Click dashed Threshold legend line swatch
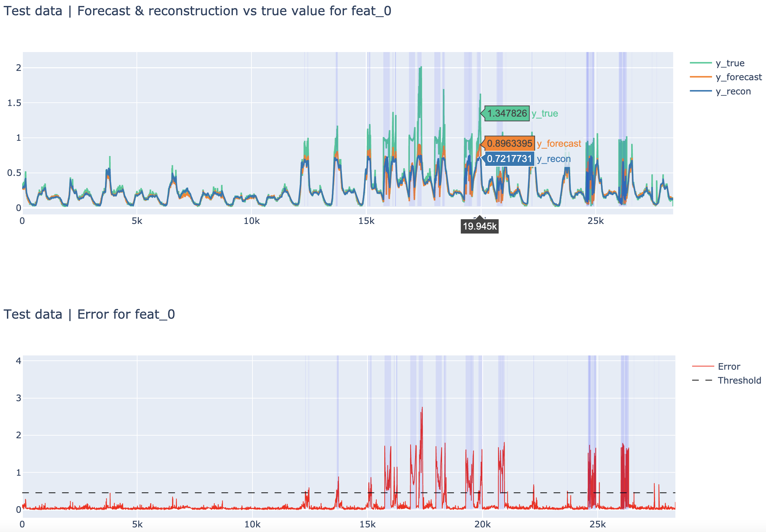The image size is (766, 532). point(703,380)
